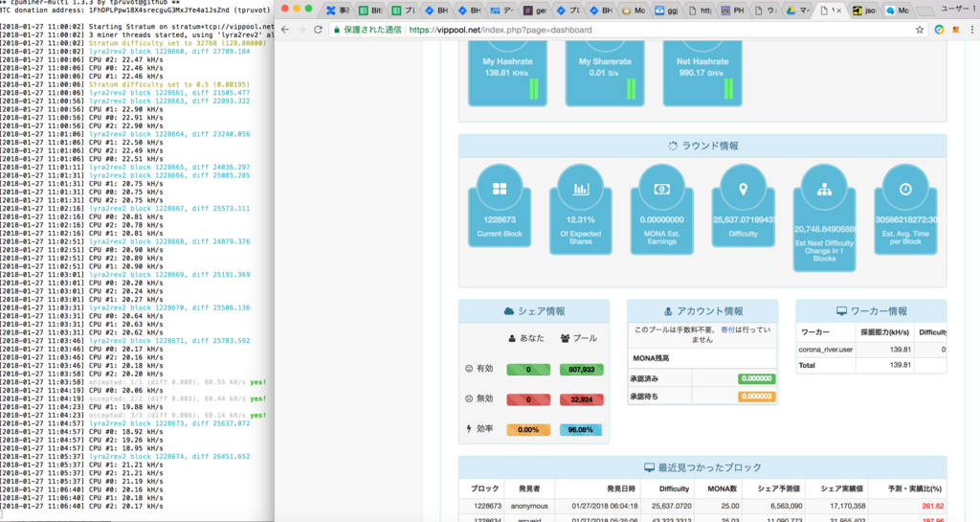Click the unconfirmed balance badge 0.000003
This screenshot has width=980, height=522.
[x=756, y=397]
